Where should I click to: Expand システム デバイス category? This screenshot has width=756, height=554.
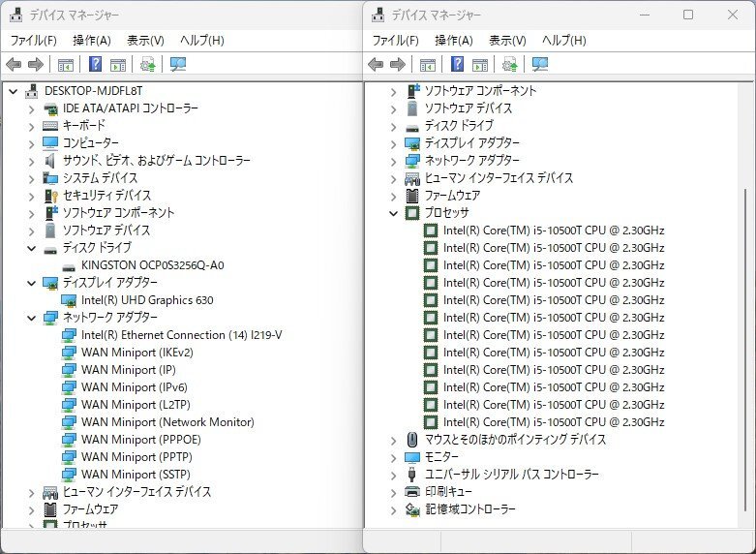[x=31, y=179]
